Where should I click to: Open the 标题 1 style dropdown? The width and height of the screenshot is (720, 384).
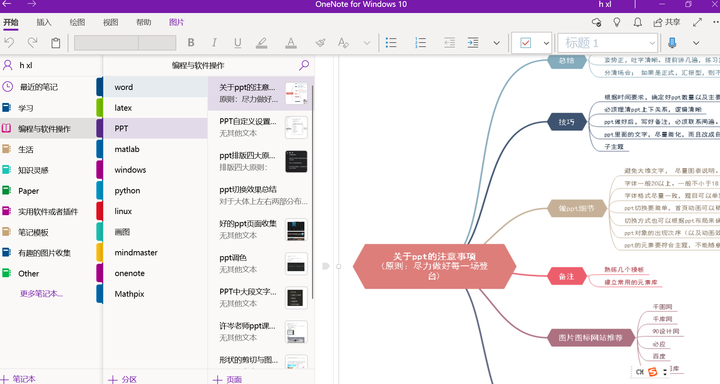tap(608, 43)
